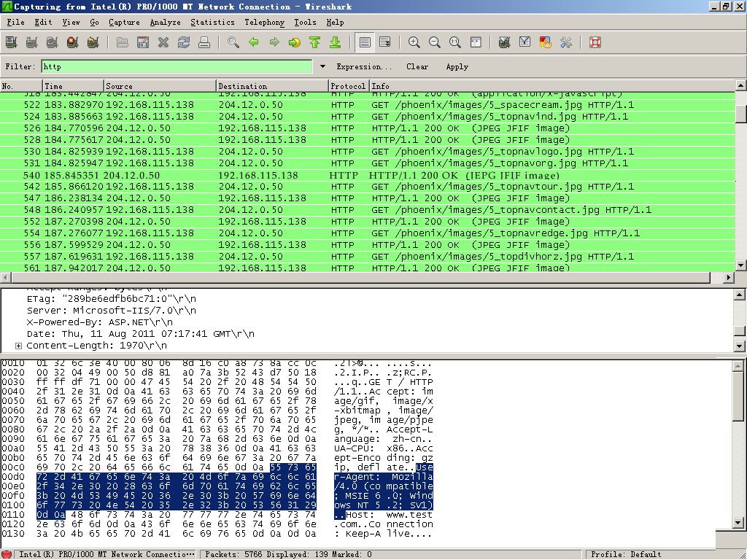
Task: Expand the Content-Length field
Action: pyautogui.click(x=18, y=346)
